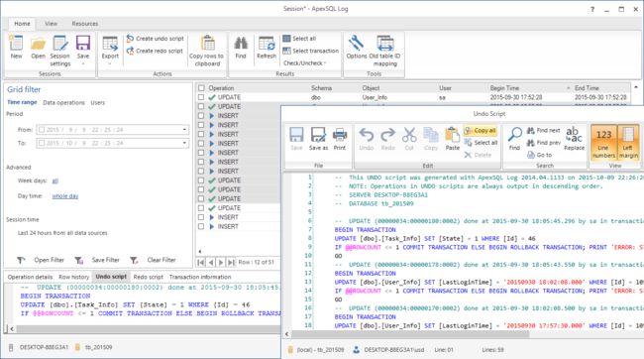Image resolution: width=644 pixels, height=359 pixels.
Task: Click Select transaction in the ribbon
Action: [x=310, y=51]
